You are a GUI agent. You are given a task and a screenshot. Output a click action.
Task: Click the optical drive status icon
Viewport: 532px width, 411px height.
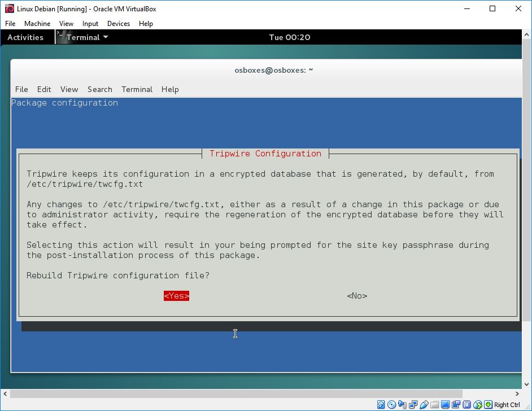[x=390, y=405]
